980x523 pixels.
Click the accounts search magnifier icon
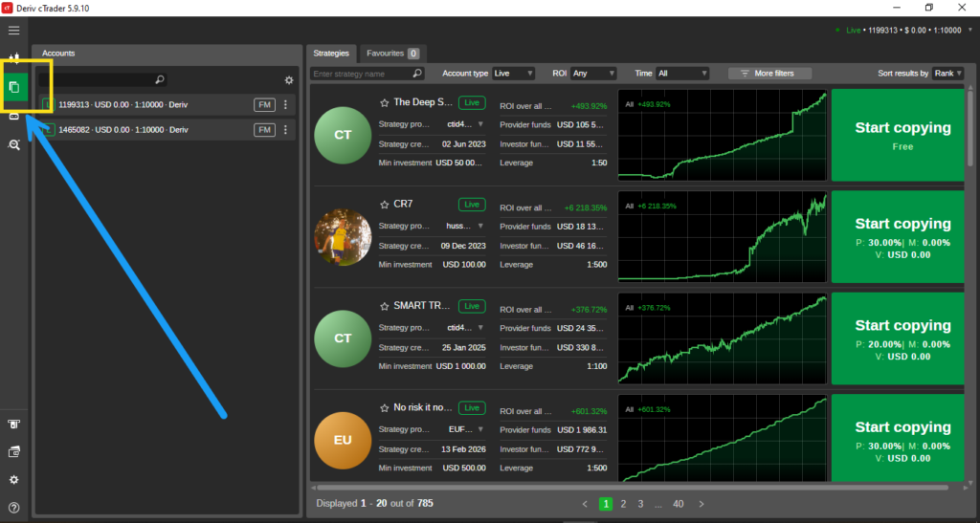[160, 79]
